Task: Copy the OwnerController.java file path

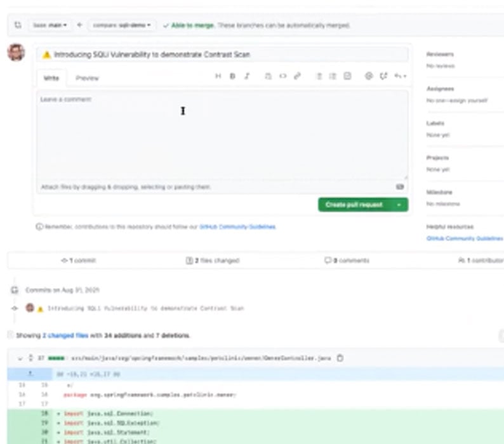Action: 340,358
